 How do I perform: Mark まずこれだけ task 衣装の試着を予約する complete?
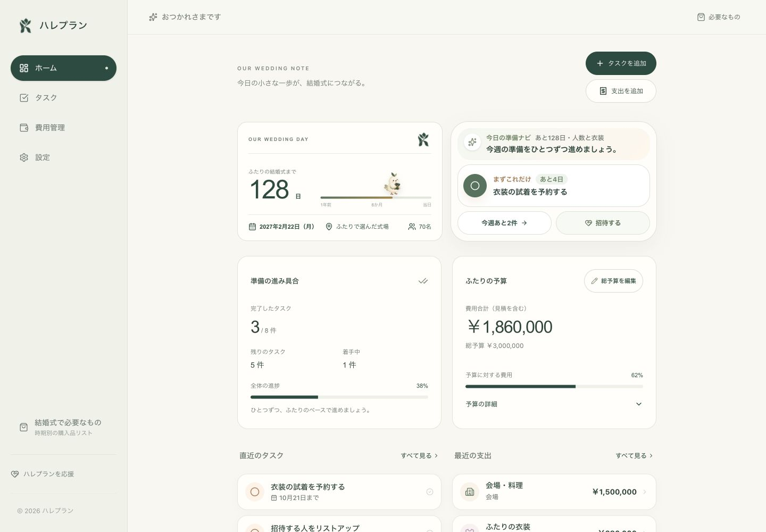475,186
